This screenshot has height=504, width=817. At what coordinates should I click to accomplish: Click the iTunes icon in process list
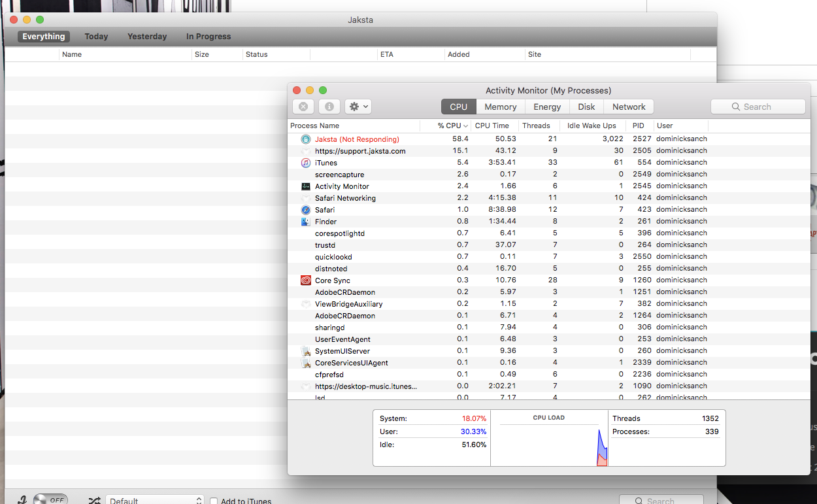point(305,163)
